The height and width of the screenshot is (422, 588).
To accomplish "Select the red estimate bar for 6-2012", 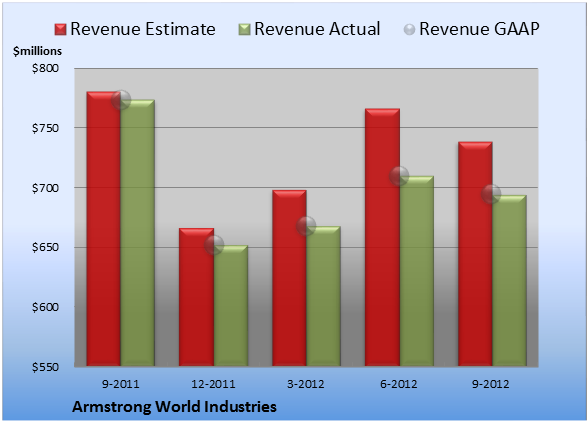I will point(382,237).
